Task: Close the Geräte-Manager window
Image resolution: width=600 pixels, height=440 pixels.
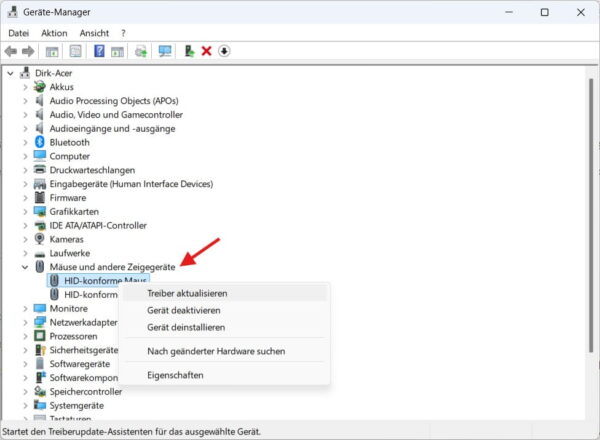Action: pos(581,12)
